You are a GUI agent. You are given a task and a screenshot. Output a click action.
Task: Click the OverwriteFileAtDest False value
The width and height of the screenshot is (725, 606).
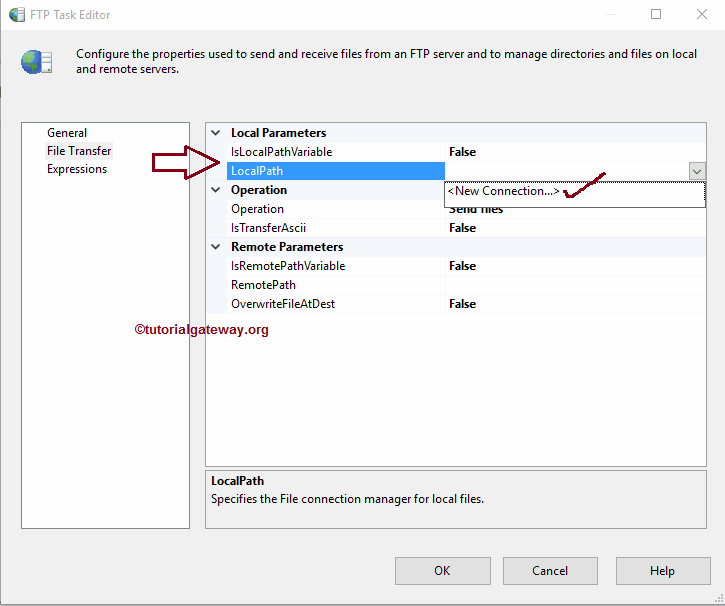coord(462,304)
